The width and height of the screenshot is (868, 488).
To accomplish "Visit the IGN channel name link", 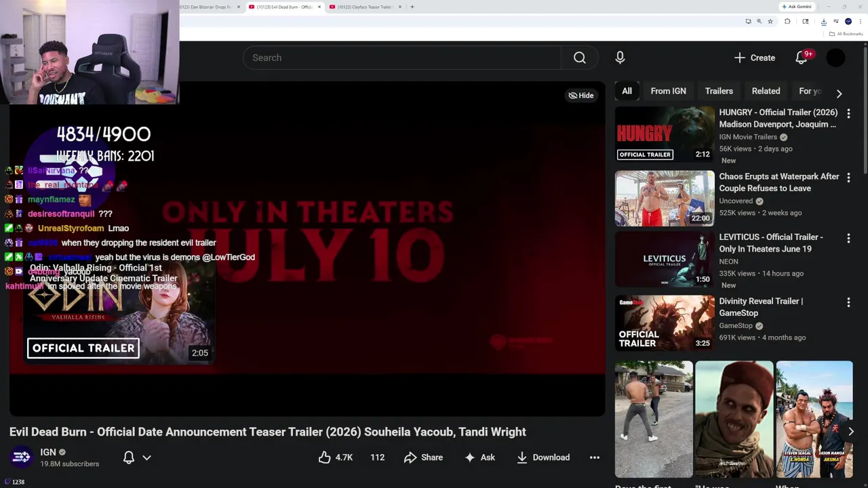I will 48,452.
